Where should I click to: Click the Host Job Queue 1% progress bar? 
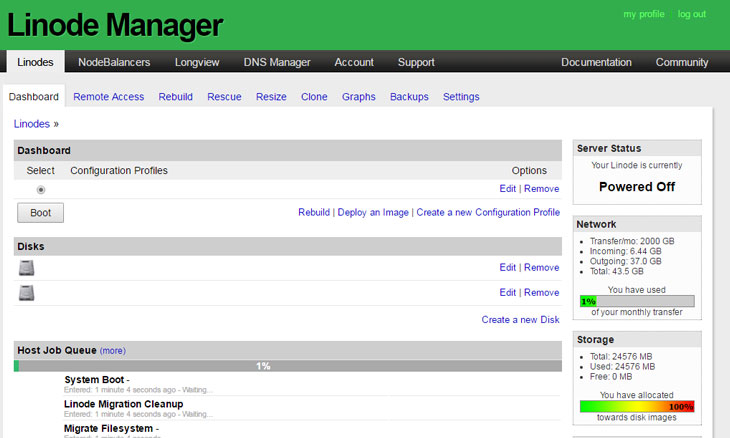[288, 366]
